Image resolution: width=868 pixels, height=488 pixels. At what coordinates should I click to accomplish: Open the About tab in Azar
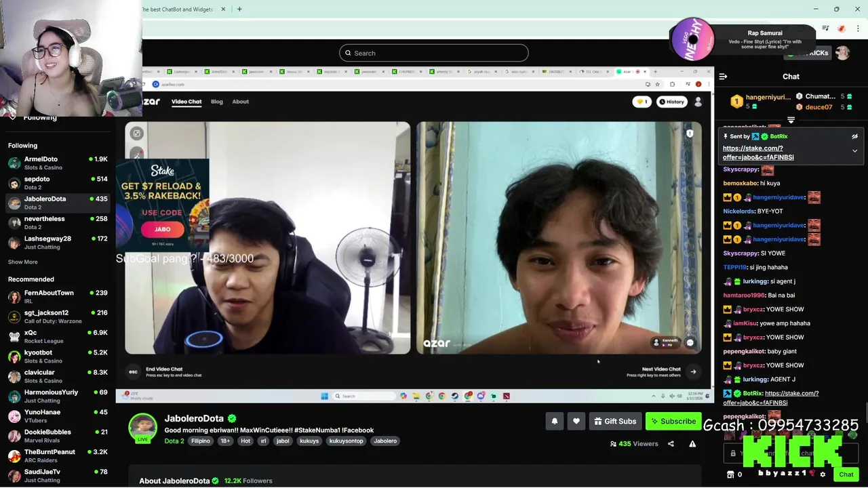click(241, 102)
